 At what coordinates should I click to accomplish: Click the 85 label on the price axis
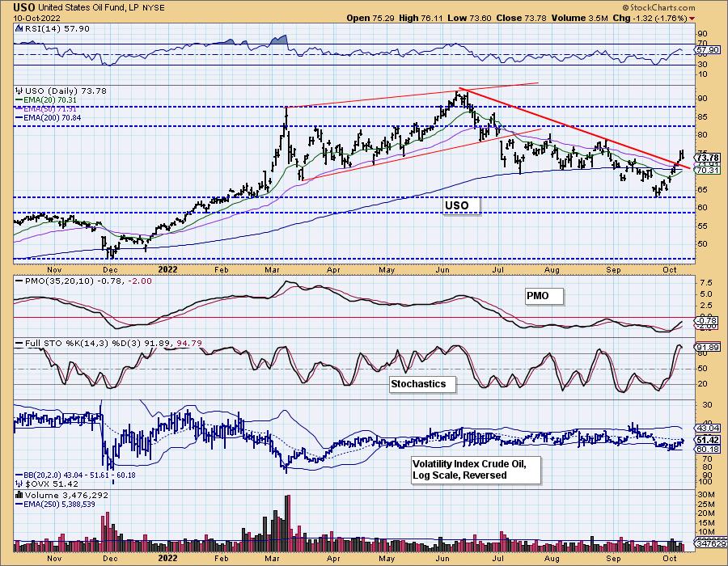click(x=702, y=116)
